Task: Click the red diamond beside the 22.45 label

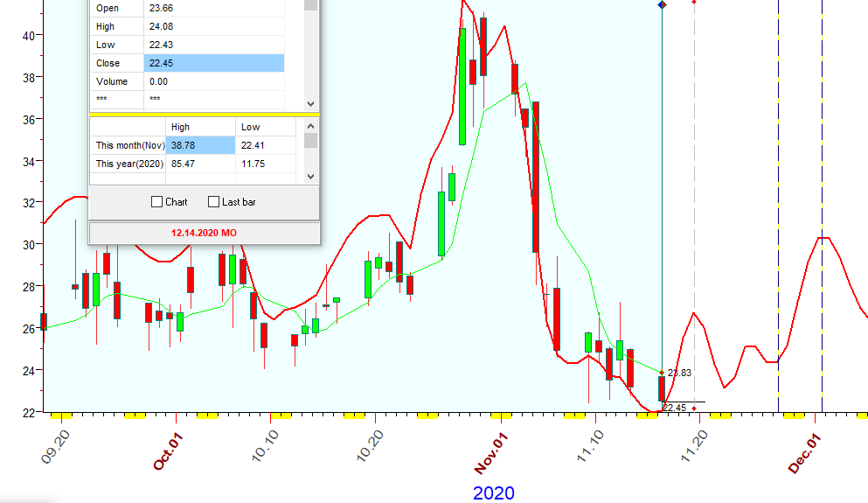Action: pyautogui.click(x=694, y=408)
